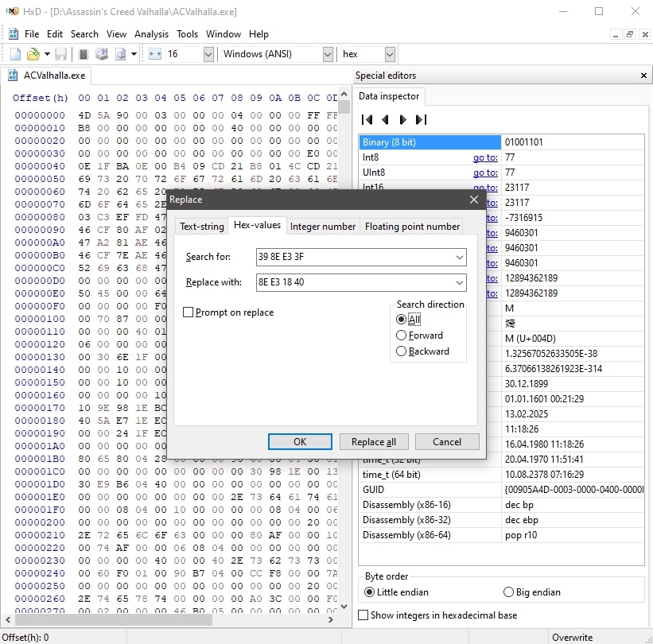Restore down the inner document window

(630, 34)
